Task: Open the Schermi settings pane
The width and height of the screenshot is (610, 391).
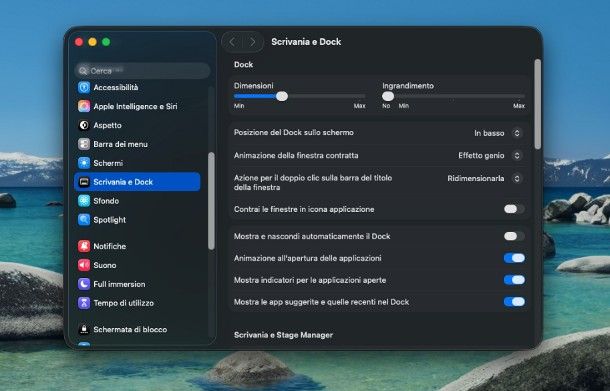Action: coord(137,163)
